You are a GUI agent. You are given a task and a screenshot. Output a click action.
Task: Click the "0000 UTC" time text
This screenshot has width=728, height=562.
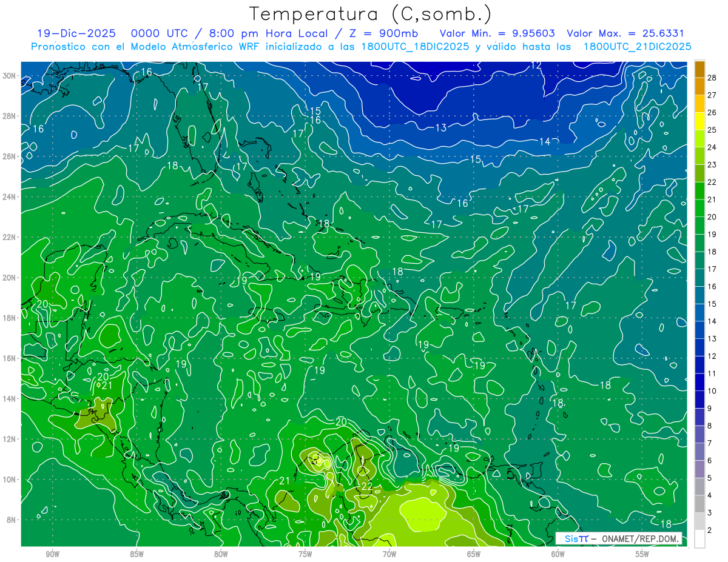coord(161,34)
